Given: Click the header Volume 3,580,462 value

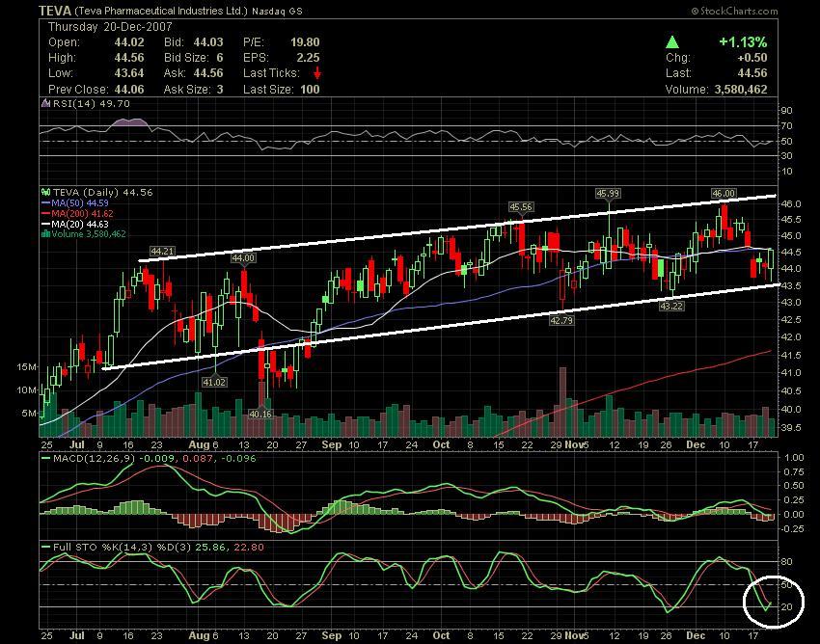Looking at the screenshot, I should pyautogui.click(x=741, y=90).
